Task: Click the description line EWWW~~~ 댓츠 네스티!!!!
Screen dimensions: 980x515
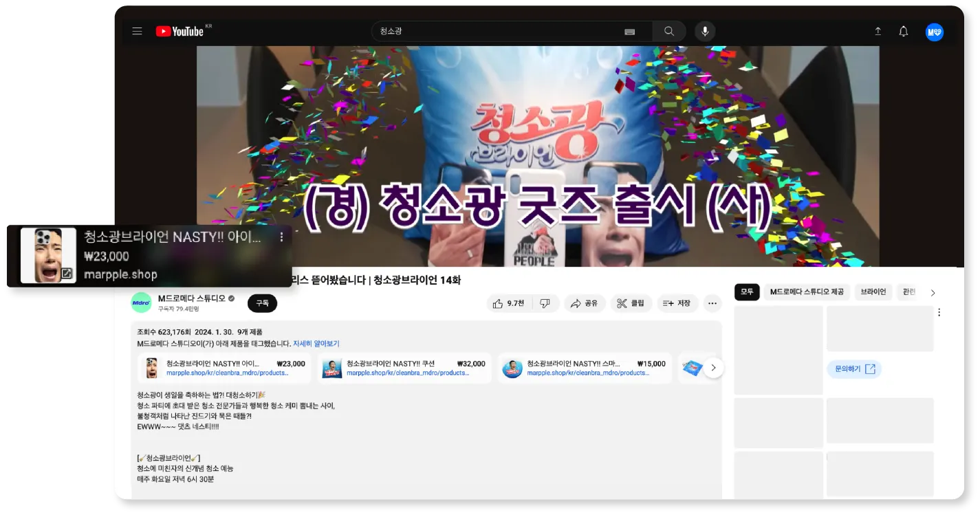Action: coord(178,426)
